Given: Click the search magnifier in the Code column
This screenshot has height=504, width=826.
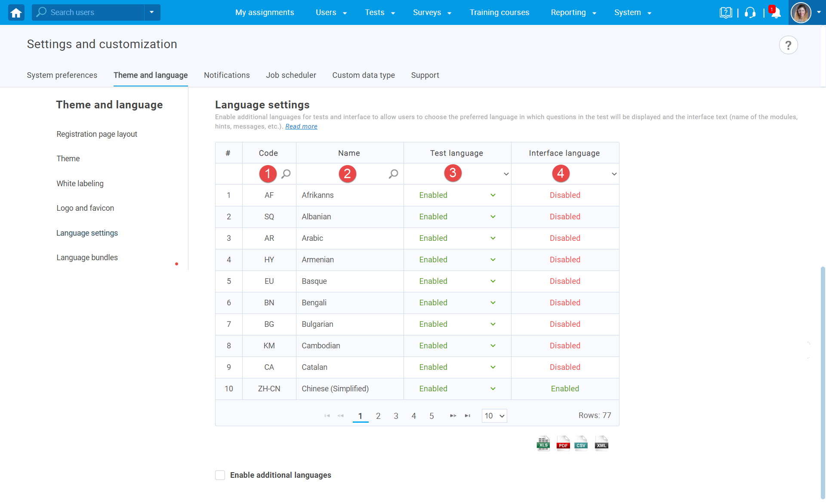Looking at the screenshot, I should pyautogui.click(x=286, y=174).
